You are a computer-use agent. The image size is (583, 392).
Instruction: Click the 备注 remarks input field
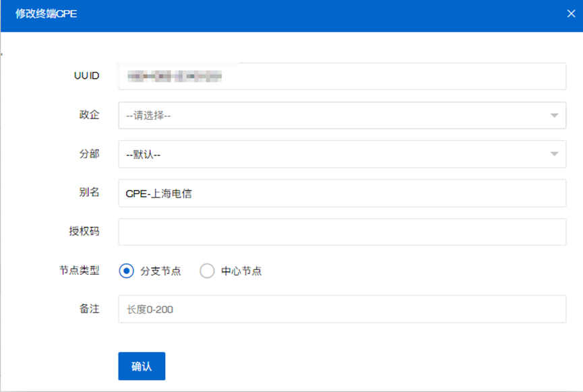(x=342, y=309)
